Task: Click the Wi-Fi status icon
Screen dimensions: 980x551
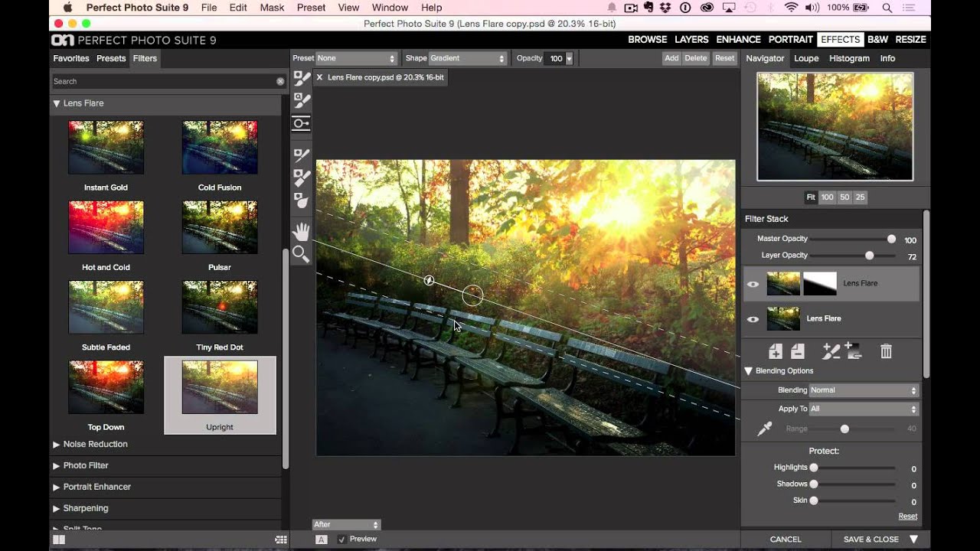Action: [x=791, y=8]
